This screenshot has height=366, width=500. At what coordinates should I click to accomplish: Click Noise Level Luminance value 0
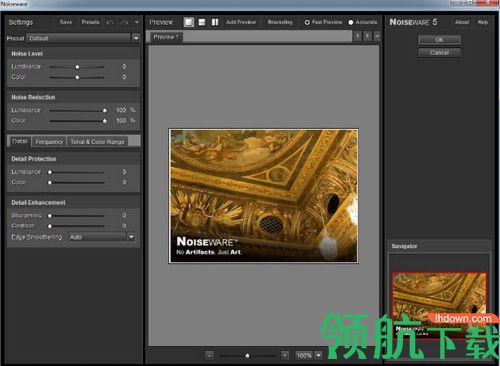click(x=124, y=66)
